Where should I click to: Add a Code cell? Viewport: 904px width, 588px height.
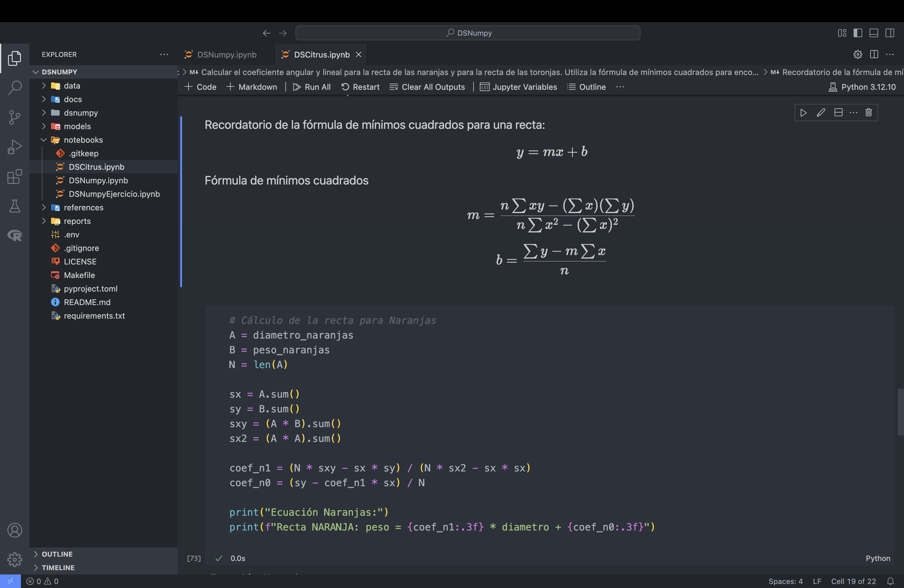200,87
